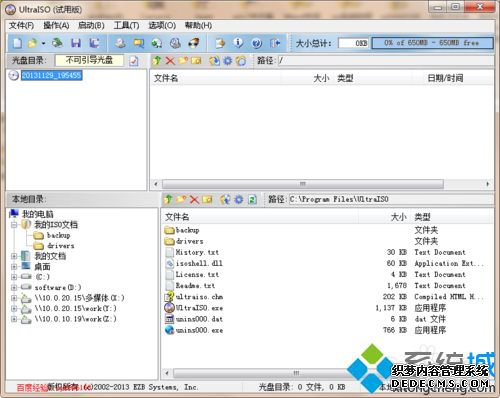Click the Help question mark icon

pos(257,43)
